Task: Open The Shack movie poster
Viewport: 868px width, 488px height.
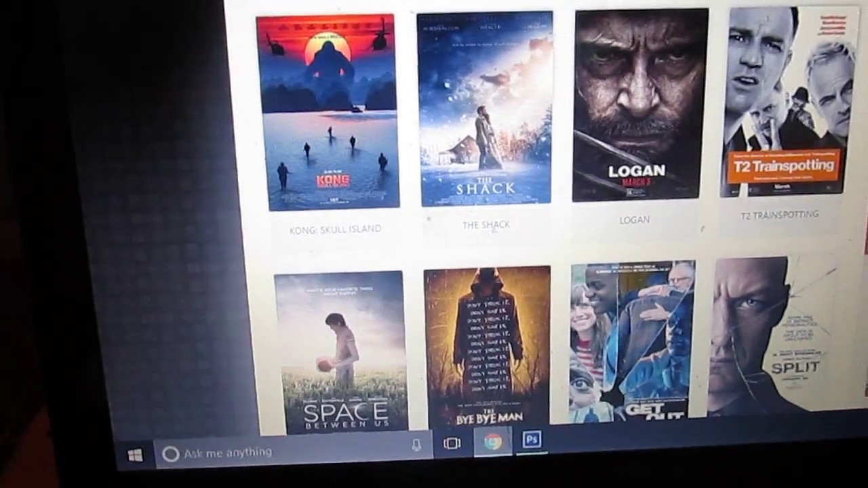Action: (484, 108)
